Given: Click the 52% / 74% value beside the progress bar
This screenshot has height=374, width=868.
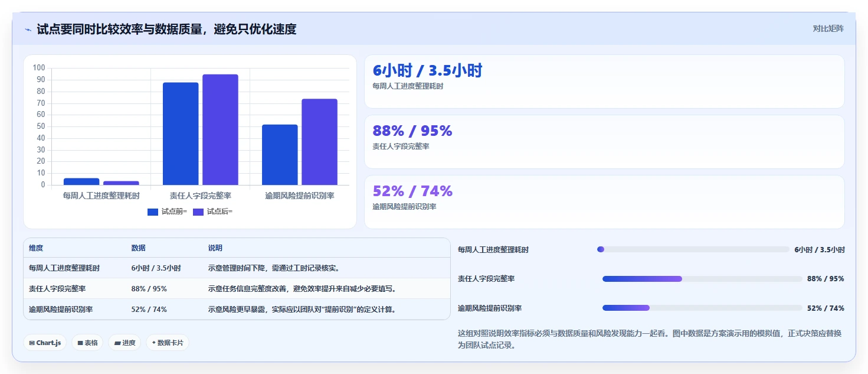Looking at the screenshot, I should pos(826,308).
